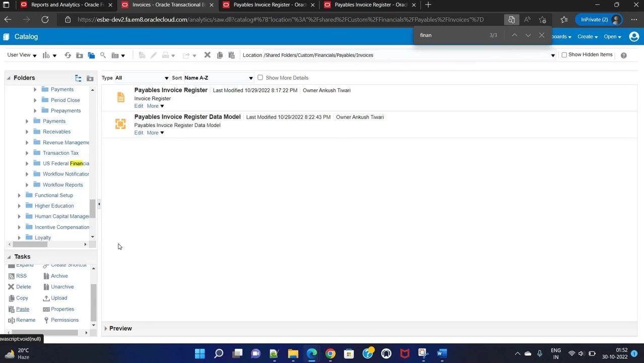This screenshot has width=644, height=363.
Task: Expand the Workflow Reports folder
Action: [x=27, y=185]
